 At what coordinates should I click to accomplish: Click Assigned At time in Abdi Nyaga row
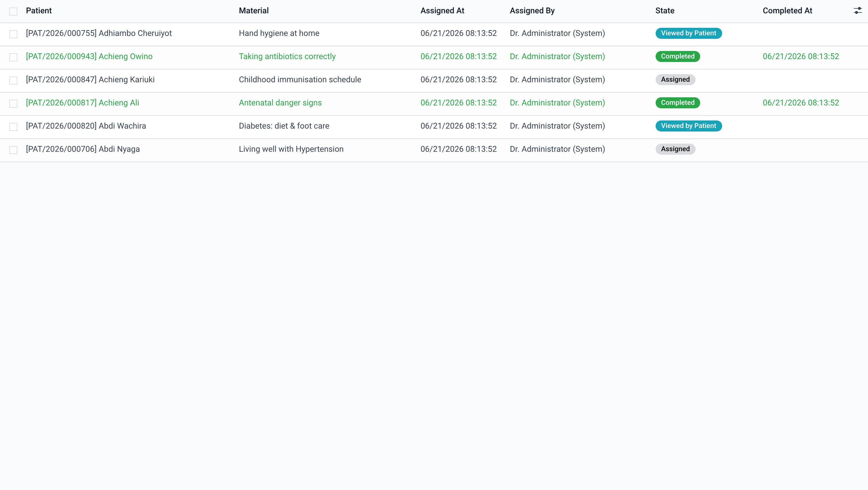tap(459, 149)
